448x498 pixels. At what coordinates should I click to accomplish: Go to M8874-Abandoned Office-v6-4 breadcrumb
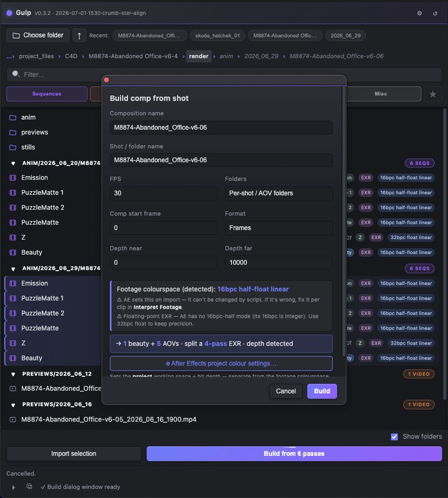[133, 56]
